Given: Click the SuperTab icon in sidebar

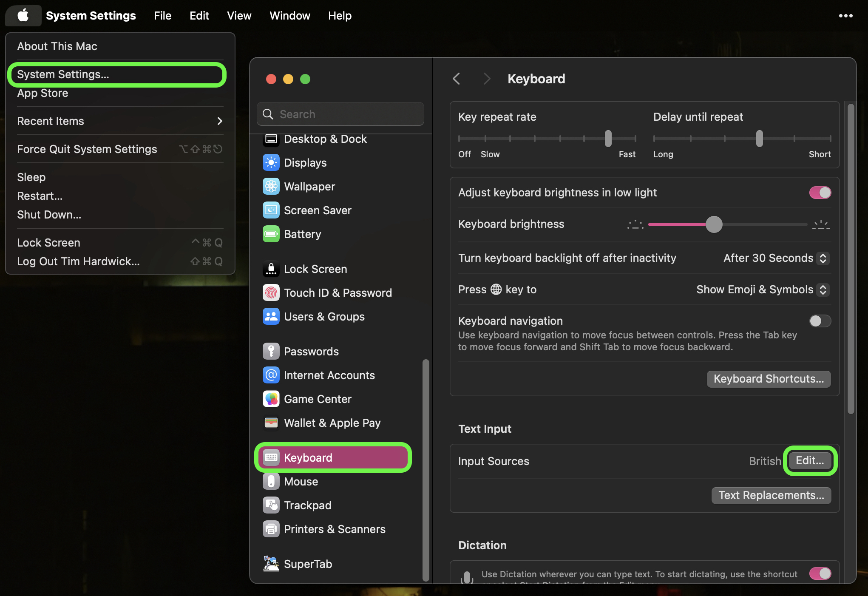Looking at the screenshot, I should coord(271,564).
